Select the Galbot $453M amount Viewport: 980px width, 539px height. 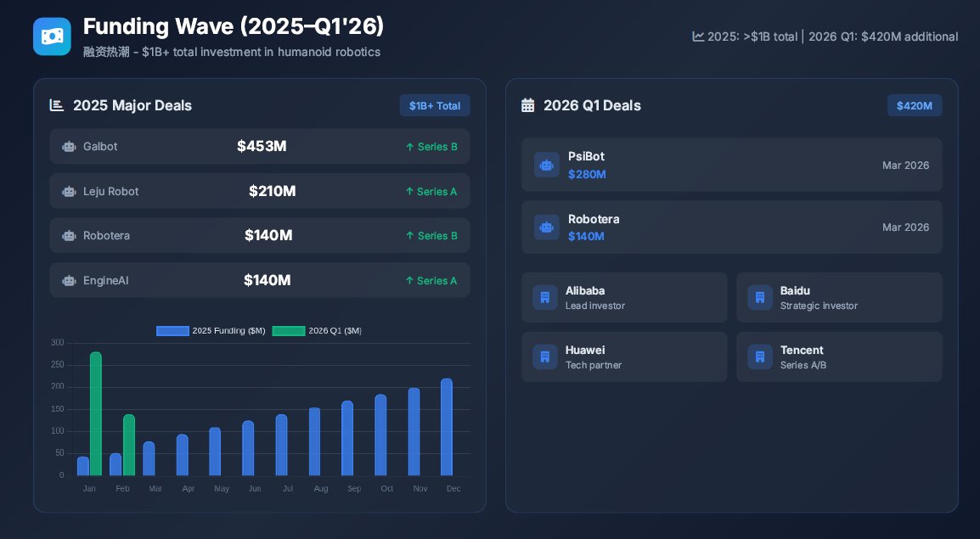(262, 146)
